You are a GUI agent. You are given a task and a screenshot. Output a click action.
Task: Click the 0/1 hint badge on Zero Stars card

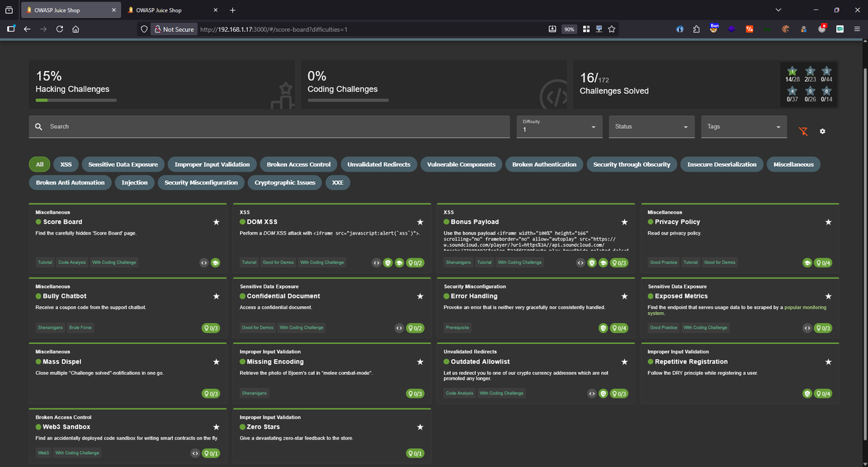[x=415, y=453]
